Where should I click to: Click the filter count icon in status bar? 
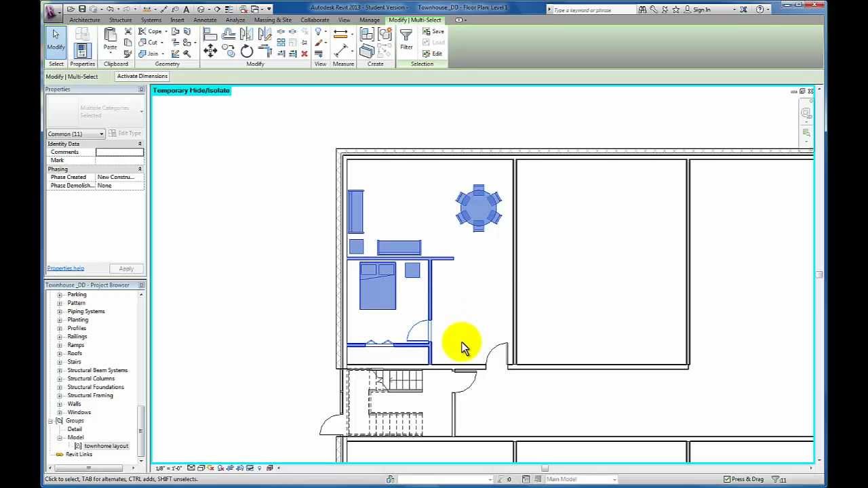[x=779, y=479]
